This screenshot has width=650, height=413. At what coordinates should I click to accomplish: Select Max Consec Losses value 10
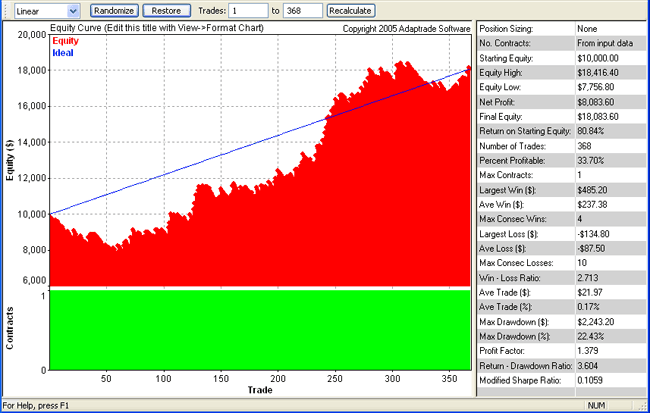tap(582, 263)
